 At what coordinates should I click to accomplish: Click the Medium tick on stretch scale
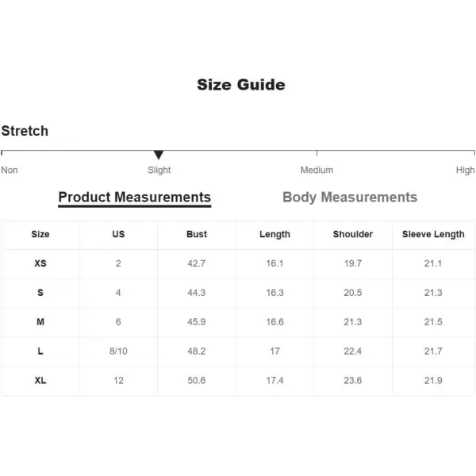point(317,152)
